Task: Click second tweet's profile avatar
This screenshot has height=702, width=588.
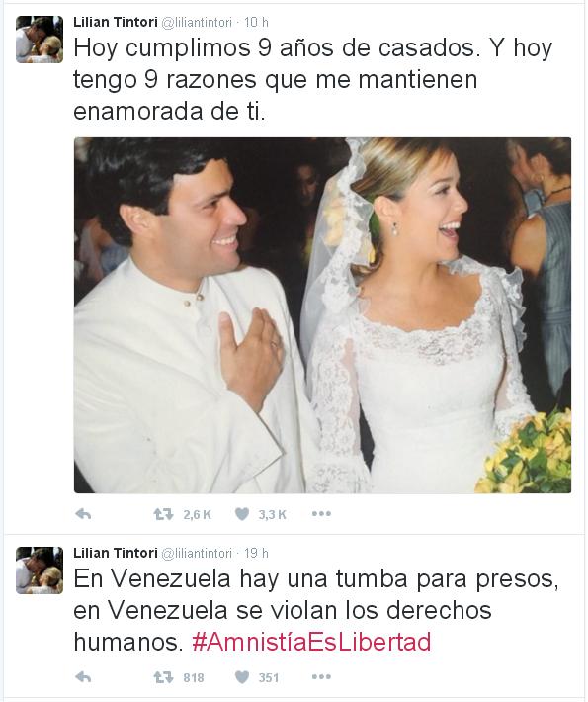Action: click(40, 570)
